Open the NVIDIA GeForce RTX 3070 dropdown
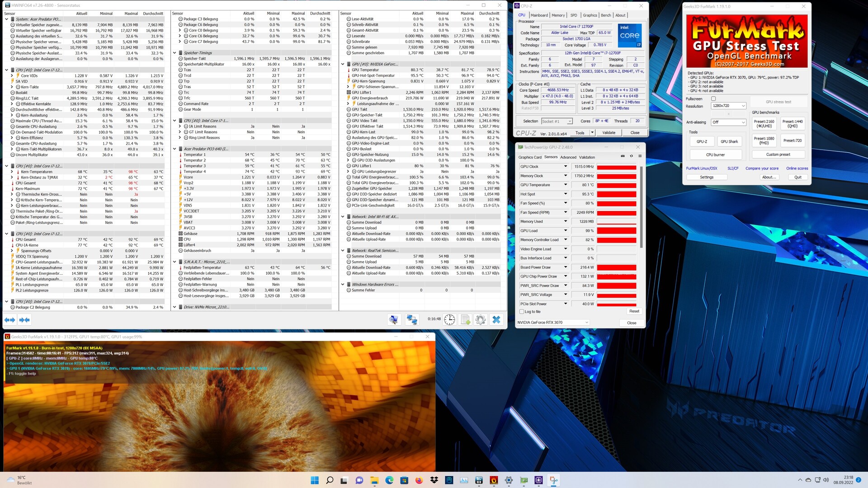 (553, 323)
